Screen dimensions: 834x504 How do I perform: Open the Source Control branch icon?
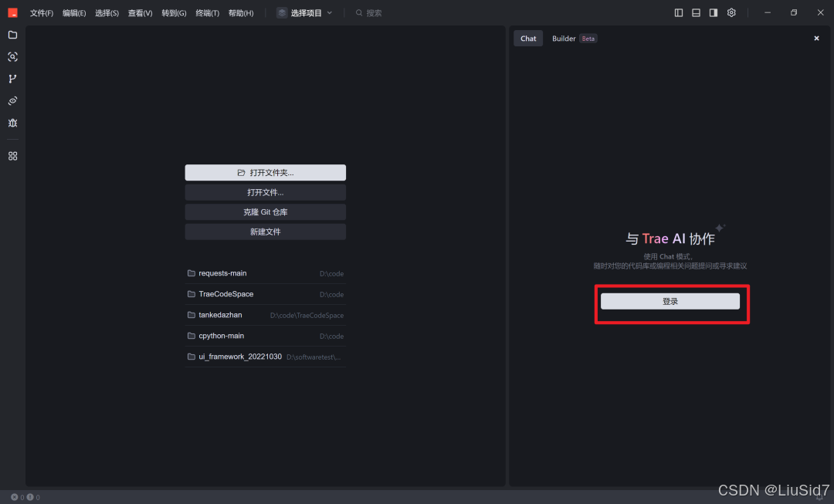pos(13,79)
